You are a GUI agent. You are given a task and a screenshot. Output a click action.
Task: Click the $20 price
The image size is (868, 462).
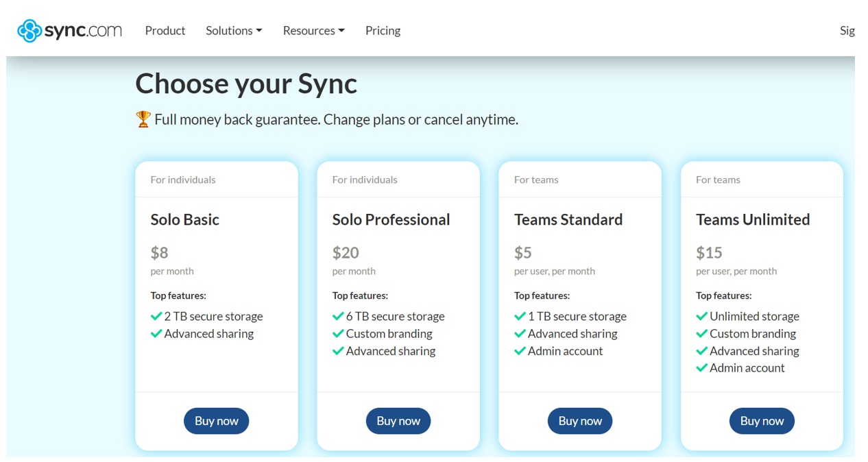coord(346,253)
